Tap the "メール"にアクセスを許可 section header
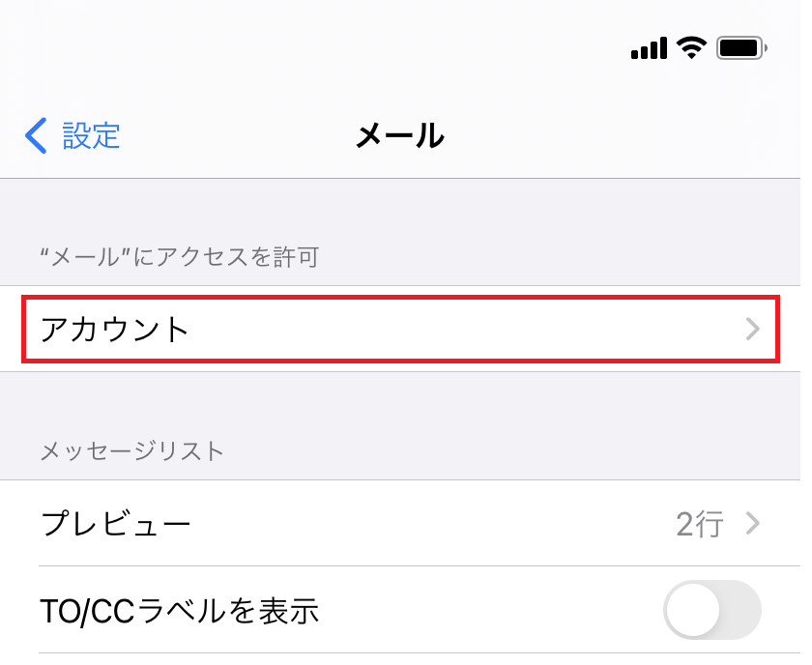812x665 pixels. pyautogui.click(x=180, y=257)
